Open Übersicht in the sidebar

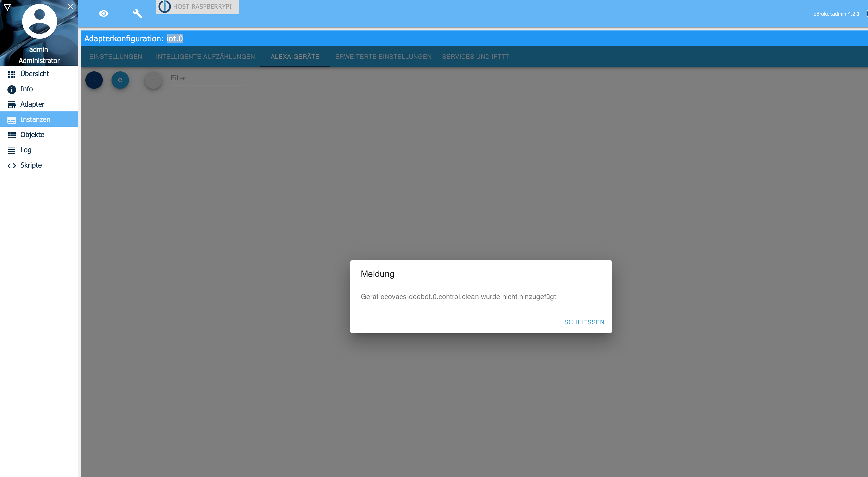point(34,74)
